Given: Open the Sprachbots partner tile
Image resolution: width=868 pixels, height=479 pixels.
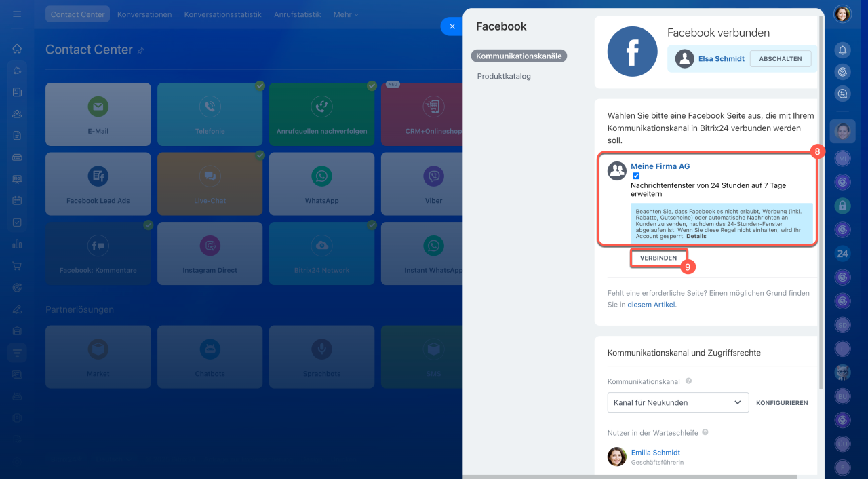Looking at the screenshot, I should pos(322,357).
